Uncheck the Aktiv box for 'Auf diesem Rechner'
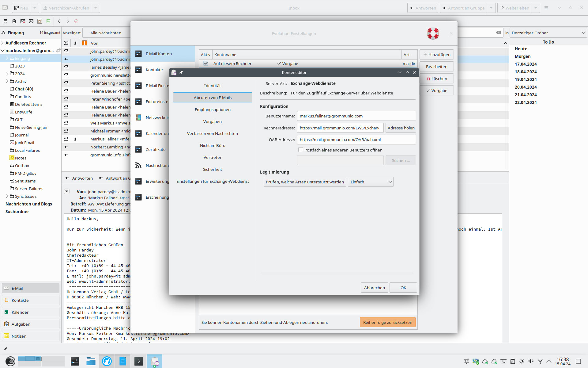 [206, 63]
